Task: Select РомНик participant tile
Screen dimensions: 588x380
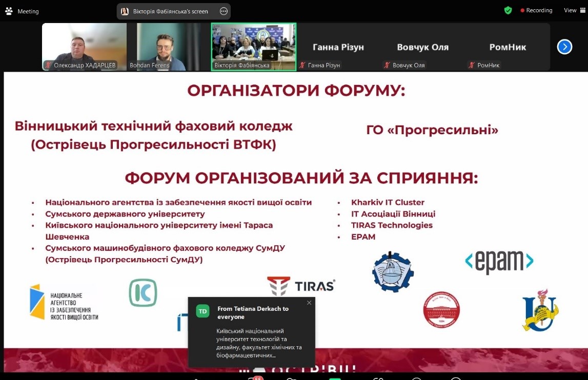Action: 508,47
